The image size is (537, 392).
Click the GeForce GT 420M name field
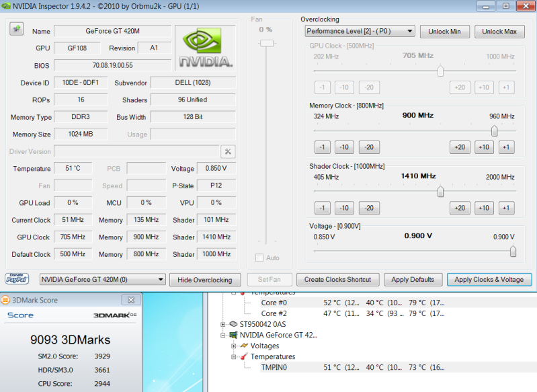pyautogui.click(x=113, y=31)
